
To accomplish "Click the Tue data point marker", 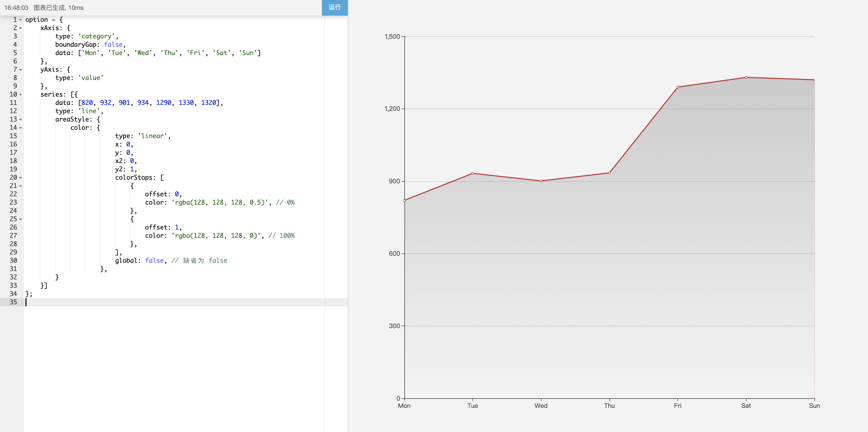I will coord(473,173).
